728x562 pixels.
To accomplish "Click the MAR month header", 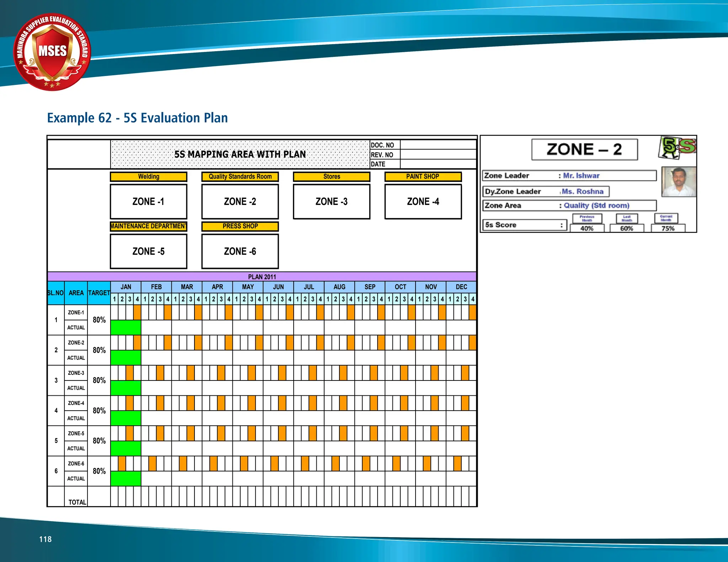I will click(x=187, y=287).
